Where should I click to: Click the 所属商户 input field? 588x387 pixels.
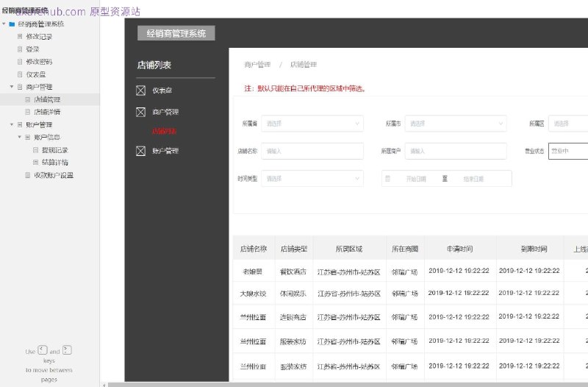pyautogui.click(x=456, y=151)
